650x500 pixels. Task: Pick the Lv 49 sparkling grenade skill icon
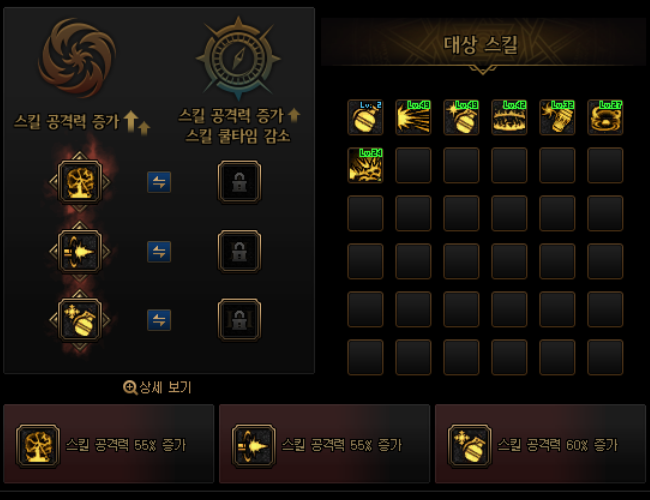tap(461, 117)
